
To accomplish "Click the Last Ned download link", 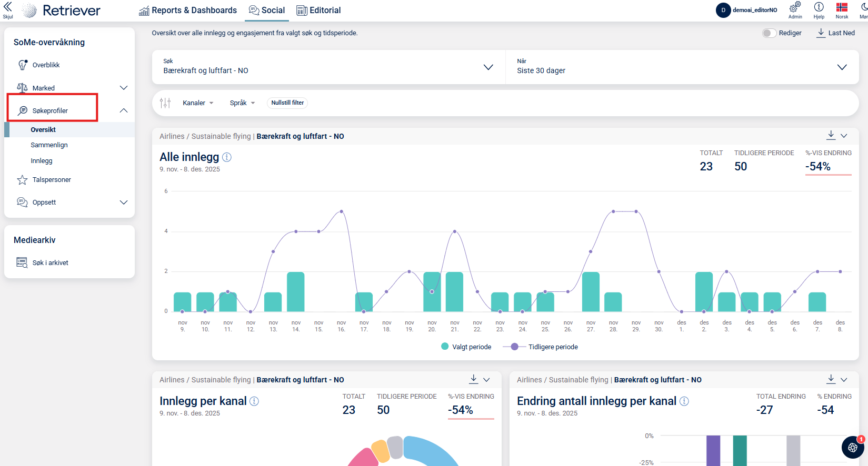I will point(835,33).
